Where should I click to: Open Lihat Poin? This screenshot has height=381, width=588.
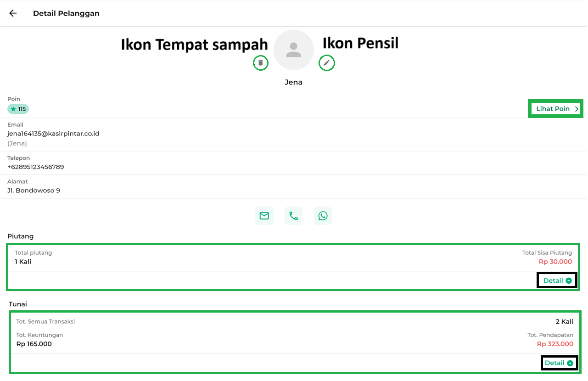pyautogui.click(x=553, y=109)
